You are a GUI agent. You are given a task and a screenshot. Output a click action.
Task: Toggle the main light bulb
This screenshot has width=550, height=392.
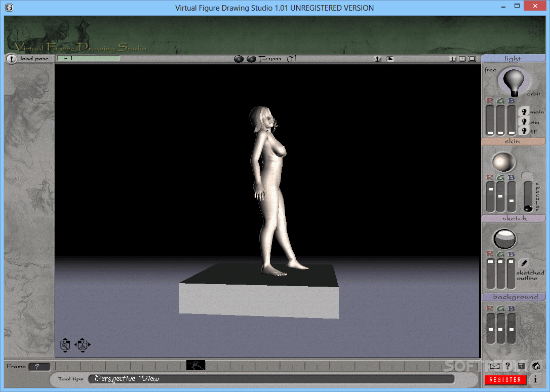524,111
